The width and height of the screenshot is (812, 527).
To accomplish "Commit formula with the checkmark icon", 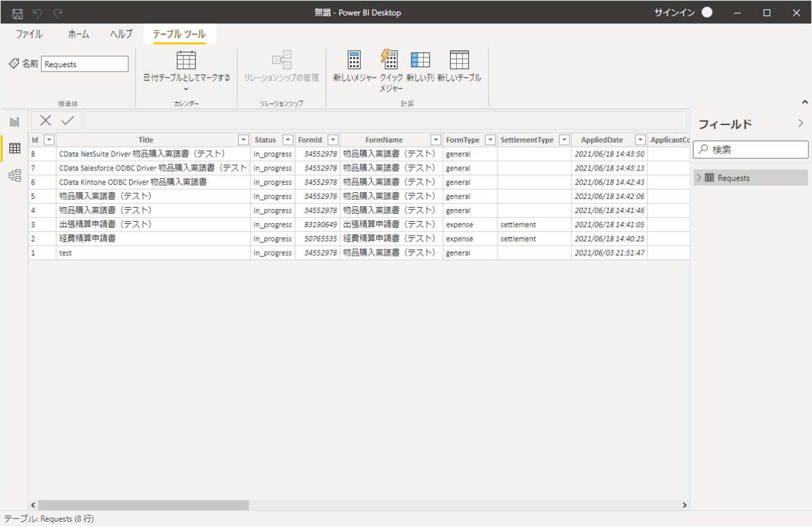I will click(x=68, y=120).
